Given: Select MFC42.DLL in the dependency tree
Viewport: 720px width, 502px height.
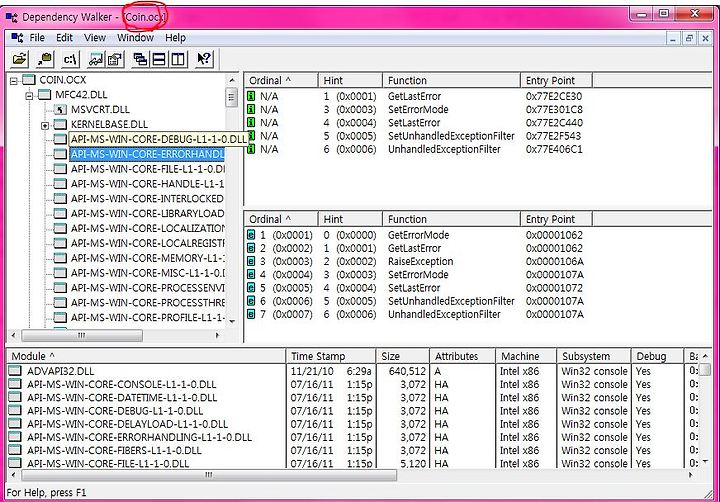Looking at the screenshot, I should click(x=81, y=95).
